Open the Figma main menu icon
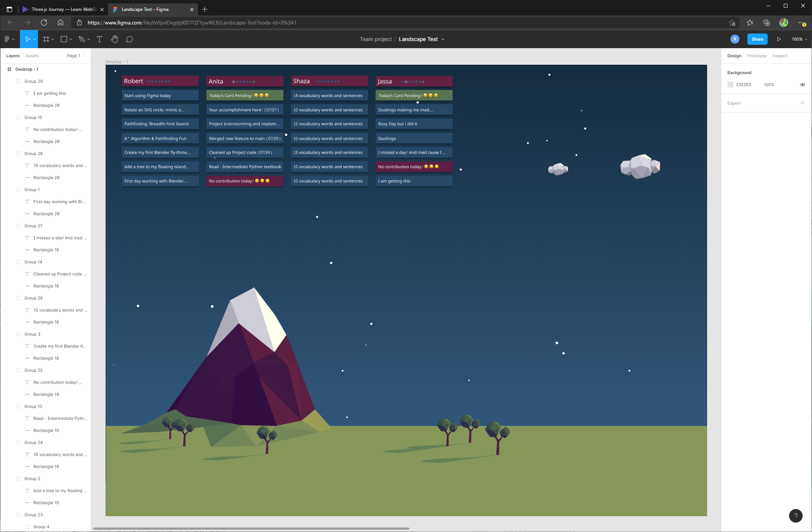812x532 pixels. pyautogui.click(x=7, y=39)
